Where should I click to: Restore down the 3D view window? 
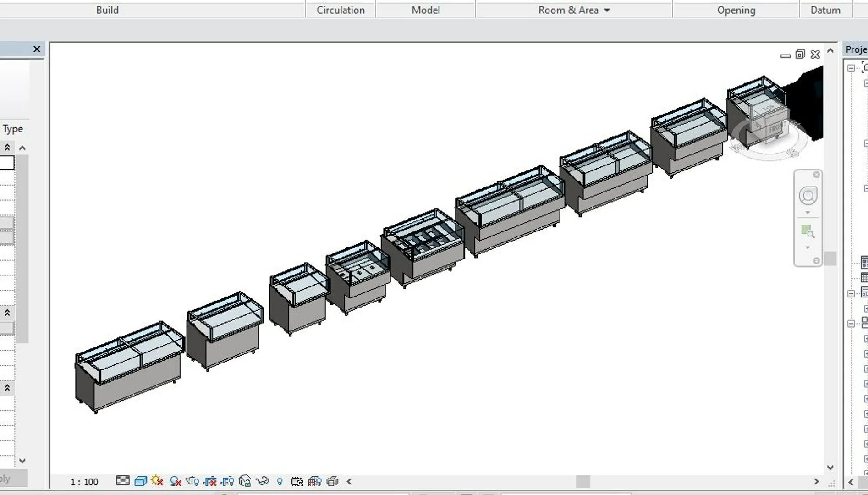point(800,55)
